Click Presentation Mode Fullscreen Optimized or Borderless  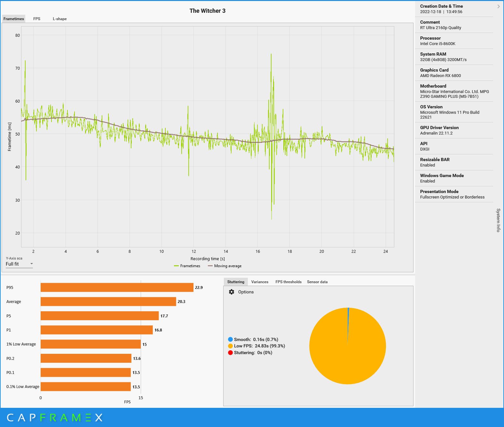[452, 197]
